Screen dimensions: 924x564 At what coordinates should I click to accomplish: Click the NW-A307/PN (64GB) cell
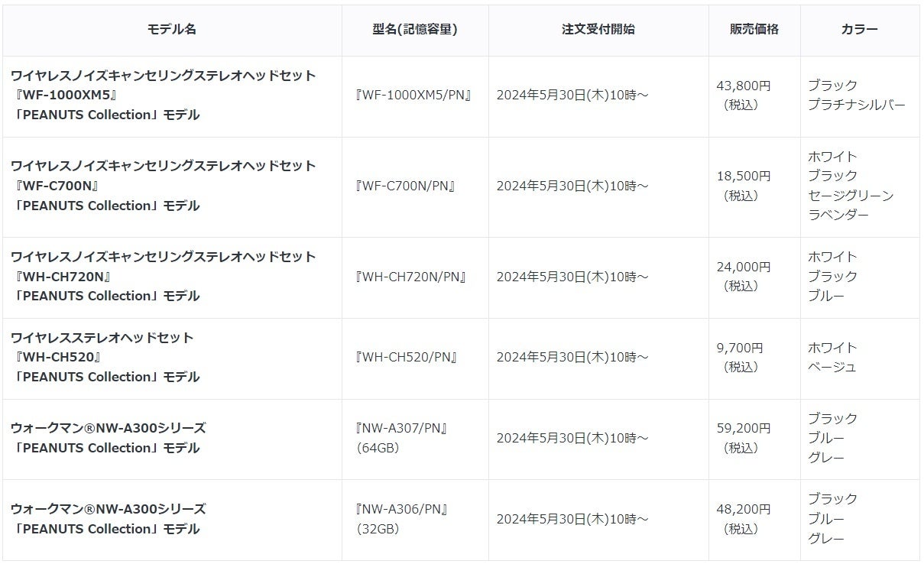pos(402,438)
